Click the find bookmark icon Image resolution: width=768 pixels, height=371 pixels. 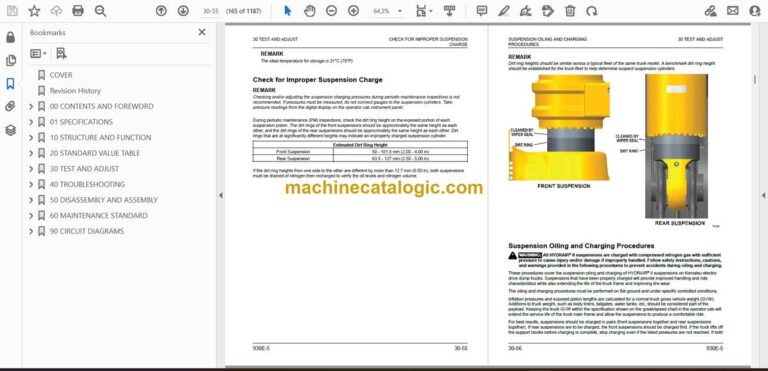point(61,53)
